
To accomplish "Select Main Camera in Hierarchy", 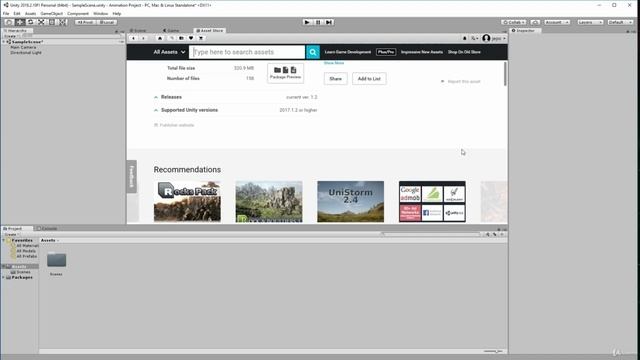I will (x=23, y=47).
